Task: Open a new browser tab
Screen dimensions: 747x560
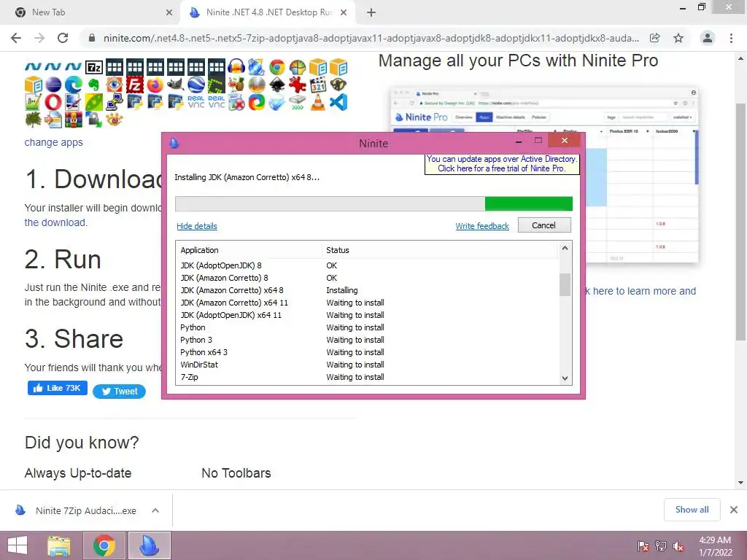Action: pyautogui.click(x=371, y=12)
